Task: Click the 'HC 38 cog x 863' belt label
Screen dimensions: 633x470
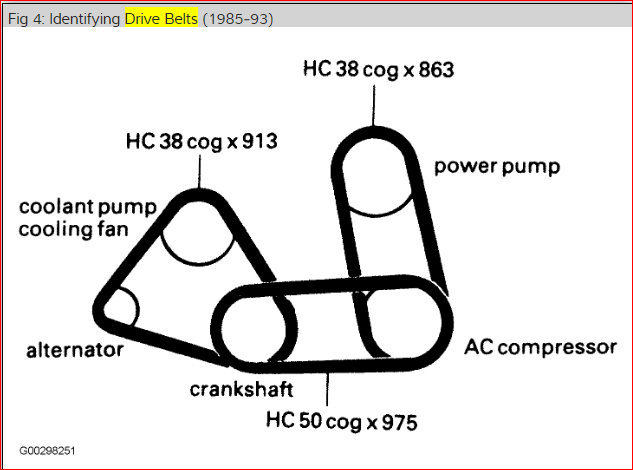Action: 378,69
